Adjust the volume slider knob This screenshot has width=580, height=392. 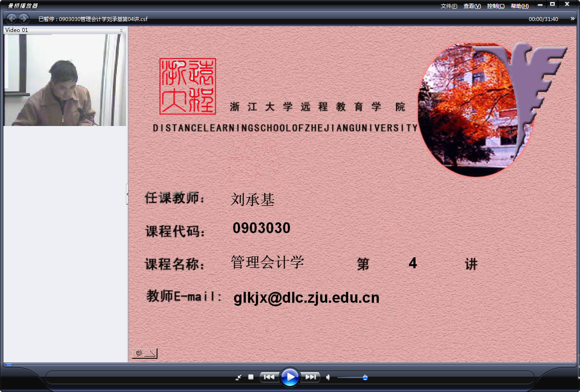(365, 378)
